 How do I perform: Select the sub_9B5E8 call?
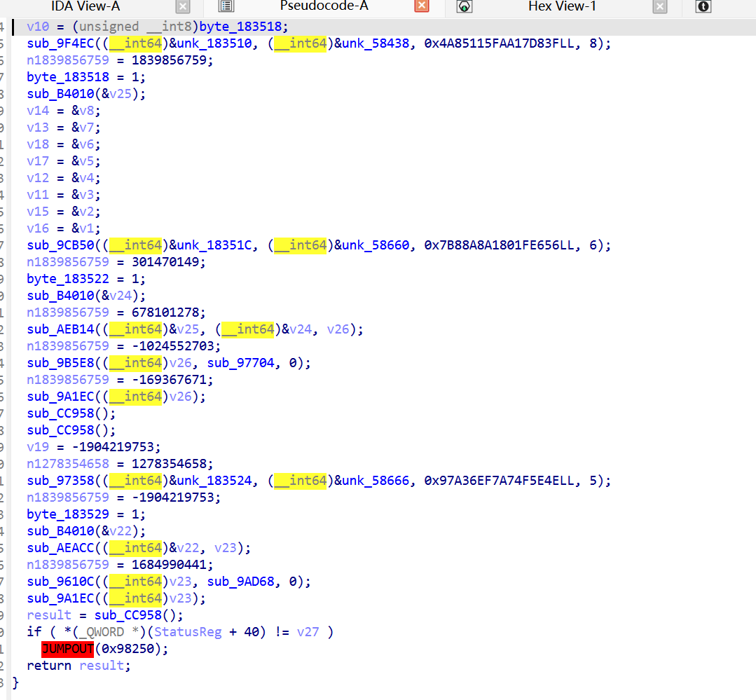coord(60,362)
